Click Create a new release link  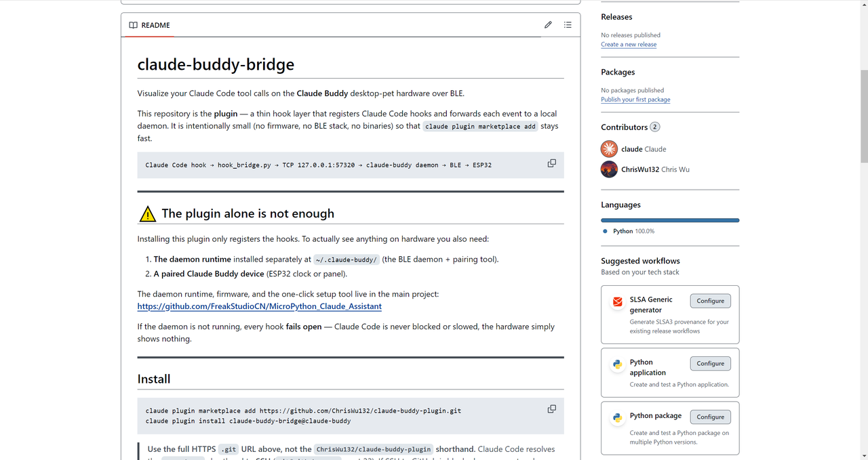click(x=629, y=45)
